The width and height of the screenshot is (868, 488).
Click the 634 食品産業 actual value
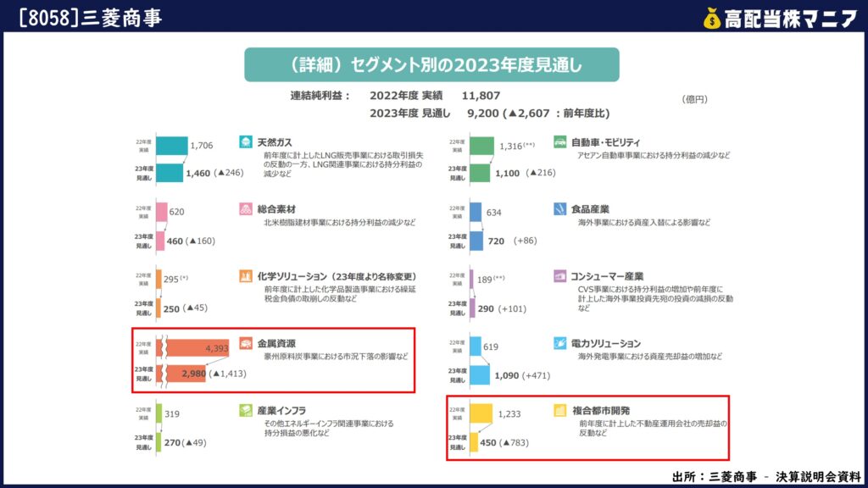tap(494, 213)
